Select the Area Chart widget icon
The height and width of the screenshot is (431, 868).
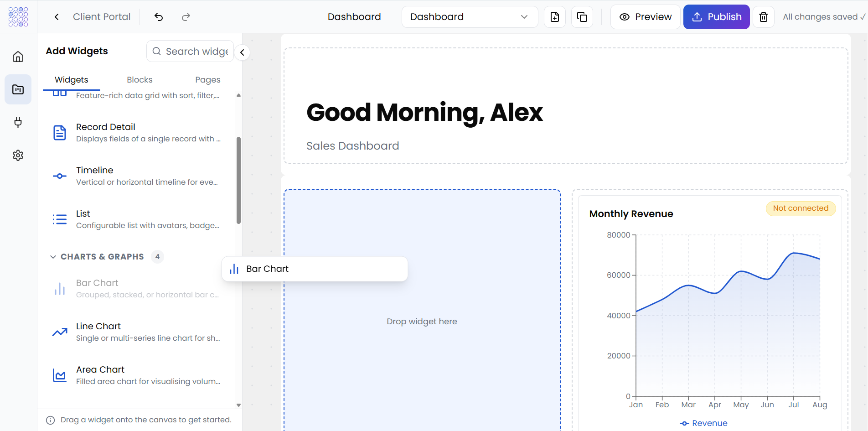(x=60, y=375)
